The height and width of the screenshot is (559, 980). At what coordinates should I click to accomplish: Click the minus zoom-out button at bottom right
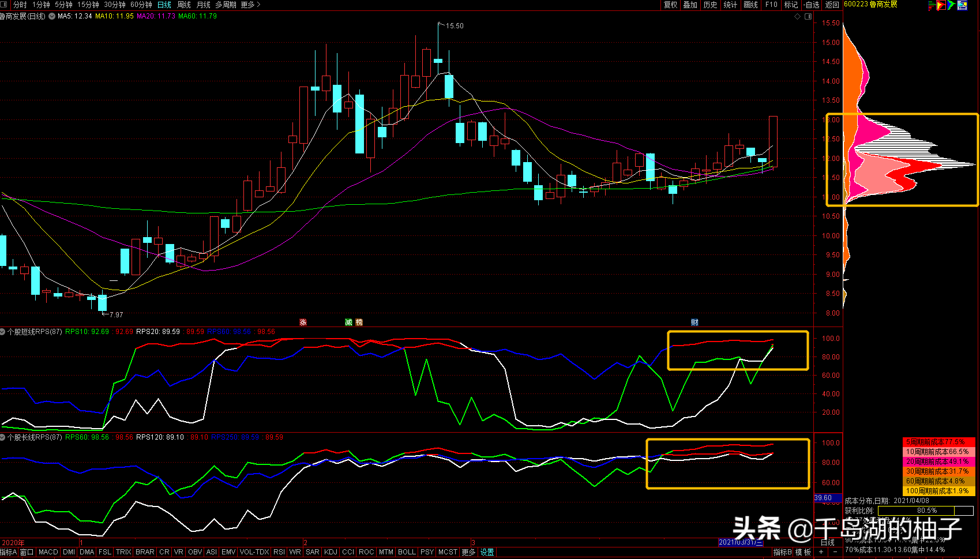pos(835,552)
